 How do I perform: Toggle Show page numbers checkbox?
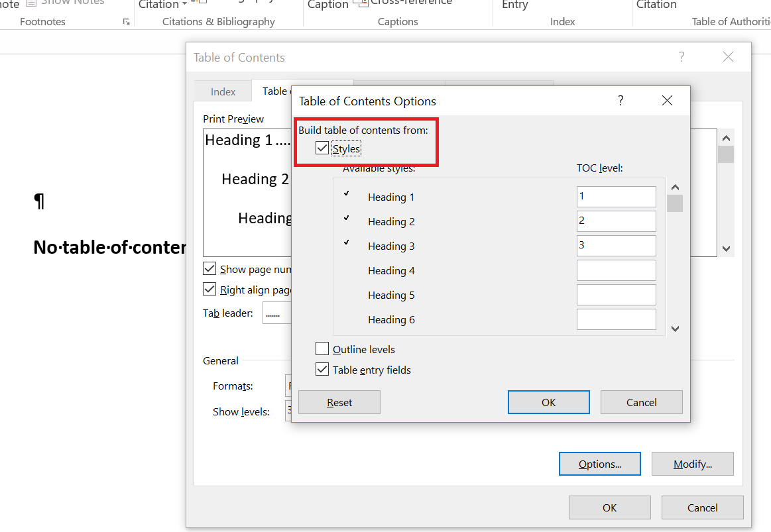209,269
